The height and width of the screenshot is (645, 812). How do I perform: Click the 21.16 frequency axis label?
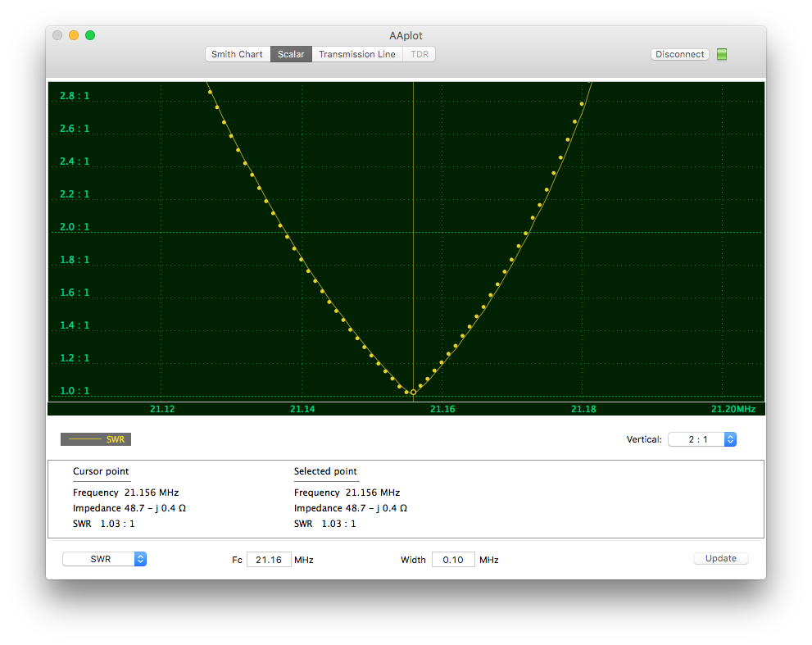pos(442,409)
